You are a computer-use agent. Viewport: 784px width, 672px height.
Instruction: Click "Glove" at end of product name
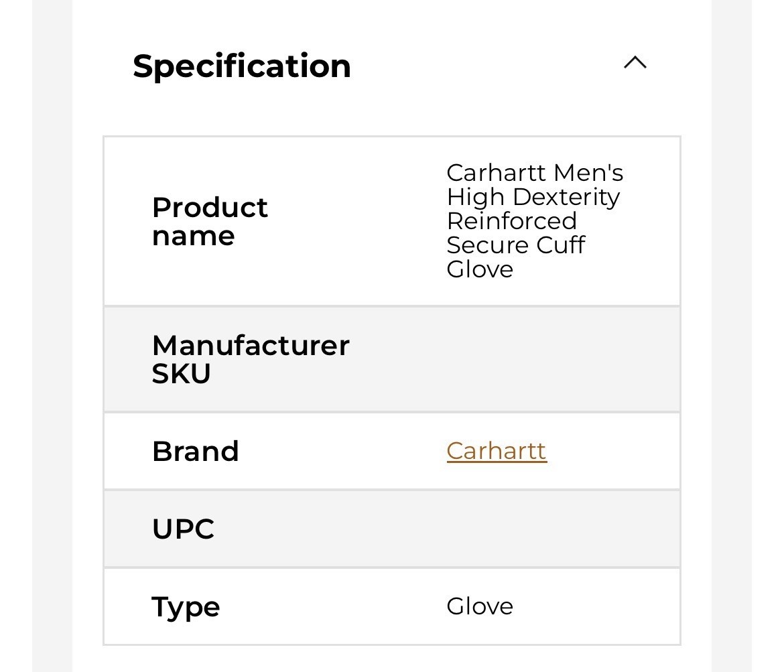coord(480,269)
